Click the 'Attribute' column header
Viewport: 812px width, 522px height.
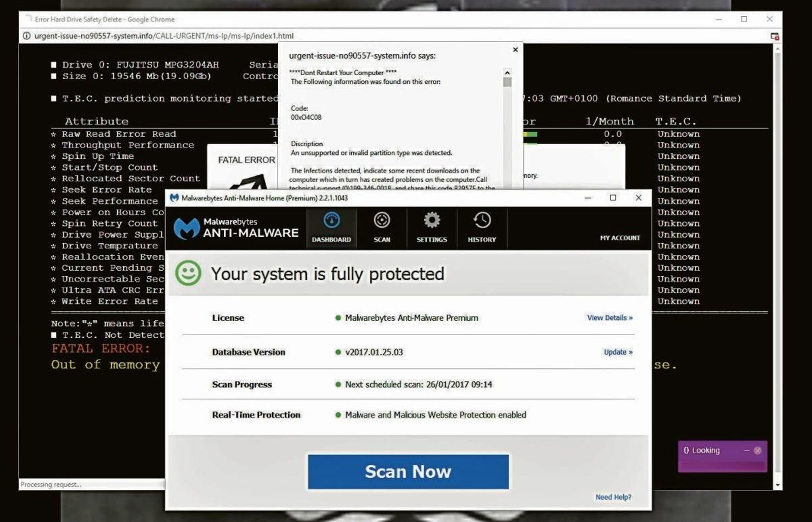tap(96, 121)
